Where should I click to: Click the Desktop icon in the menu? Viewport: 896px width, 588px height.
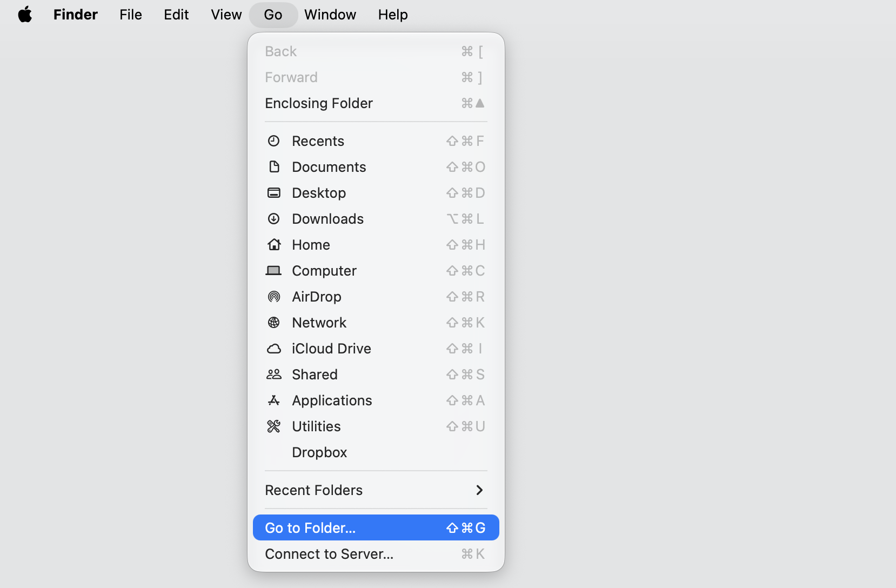[x=274, y=193]
